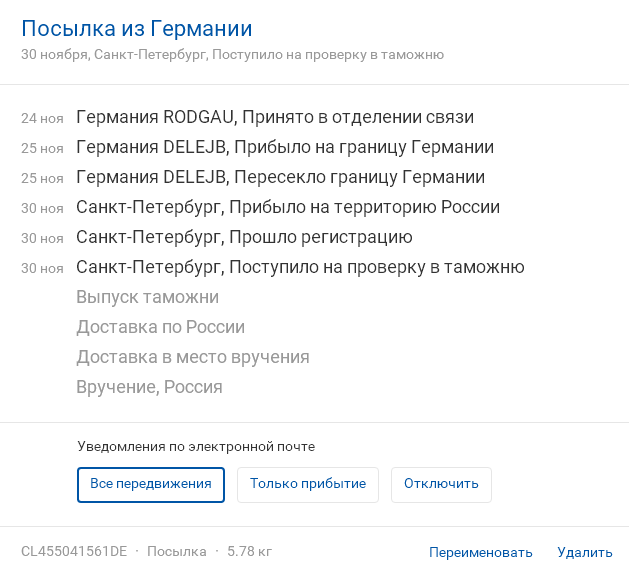Select the "Прибыло на границу Германии" entry
The width and height of the screenshot is (629, 576).
(285, 148)
